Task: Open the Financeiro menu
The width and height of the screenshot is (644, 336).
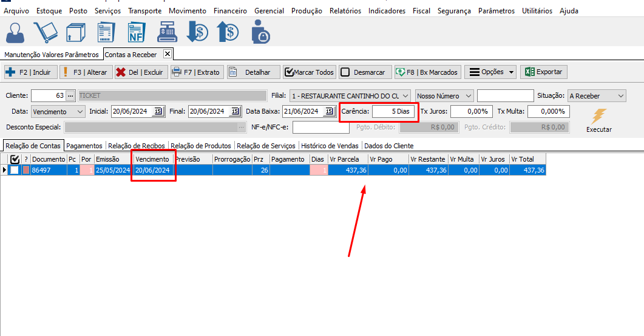Action: point(230,10)
